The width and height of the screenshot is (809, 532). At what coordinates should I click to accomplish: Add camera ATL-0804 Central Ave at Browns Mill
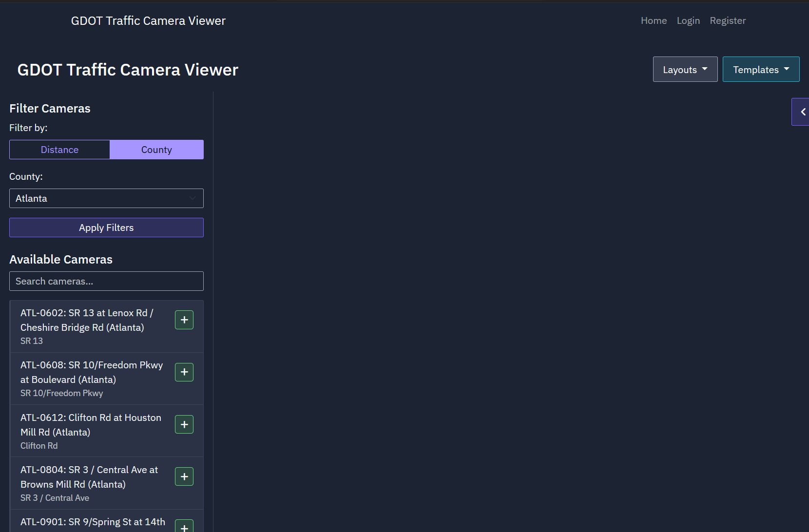pyautogui.click(x=184, y=476)
